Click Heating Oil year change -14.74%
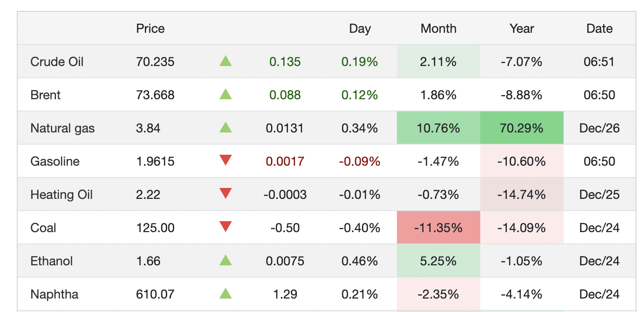Image resolution: width=644 pixels, height=312 pixels. point(522,195)
